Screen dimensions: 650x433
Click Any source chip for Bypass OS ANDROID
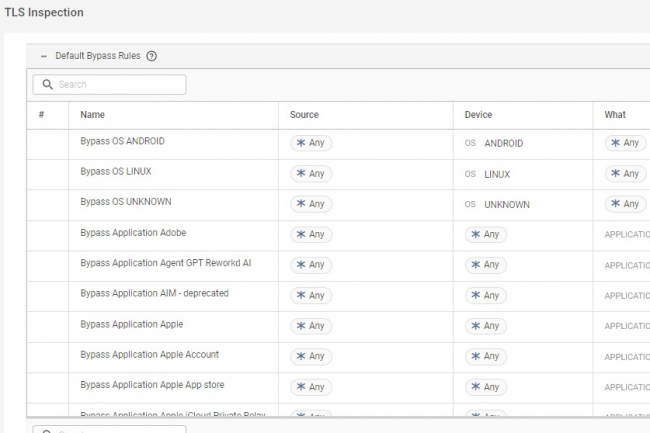point(311,143)
